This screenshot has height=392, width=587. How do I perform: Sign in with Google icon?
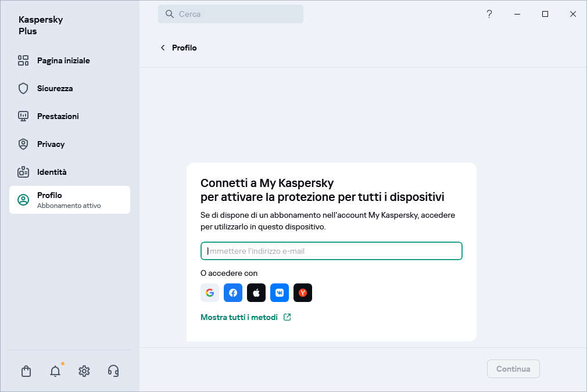click(210, 293)
